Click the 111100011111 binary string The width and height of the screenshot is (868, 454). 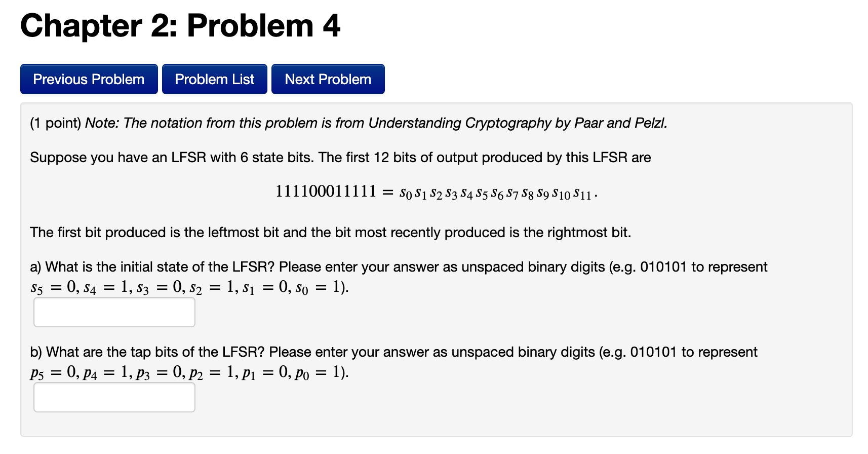tap(327, 191)
